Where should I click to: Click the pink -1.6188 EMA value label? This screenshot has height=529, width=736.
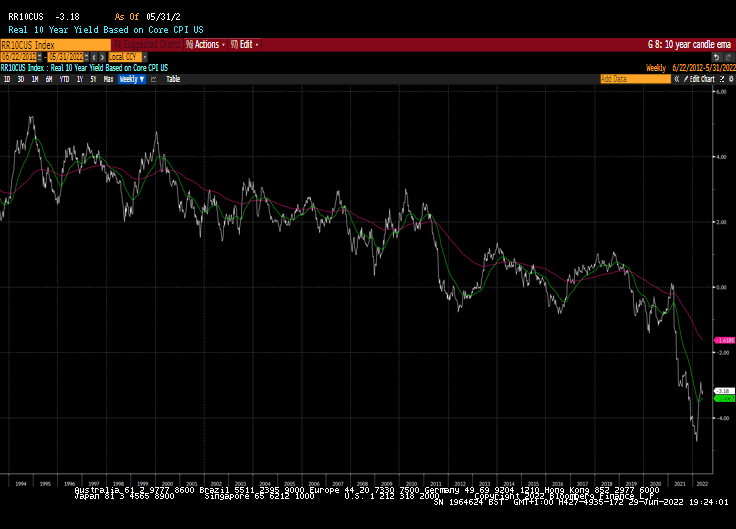[x=725, y=340]
